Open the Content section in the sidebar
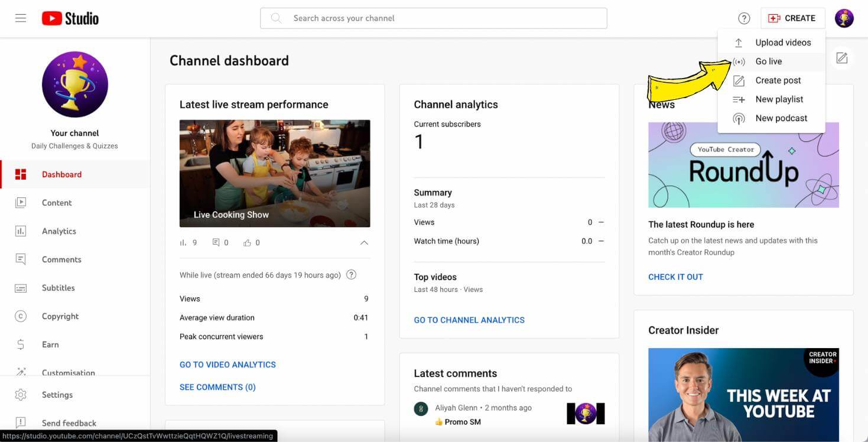 (75, 203)
